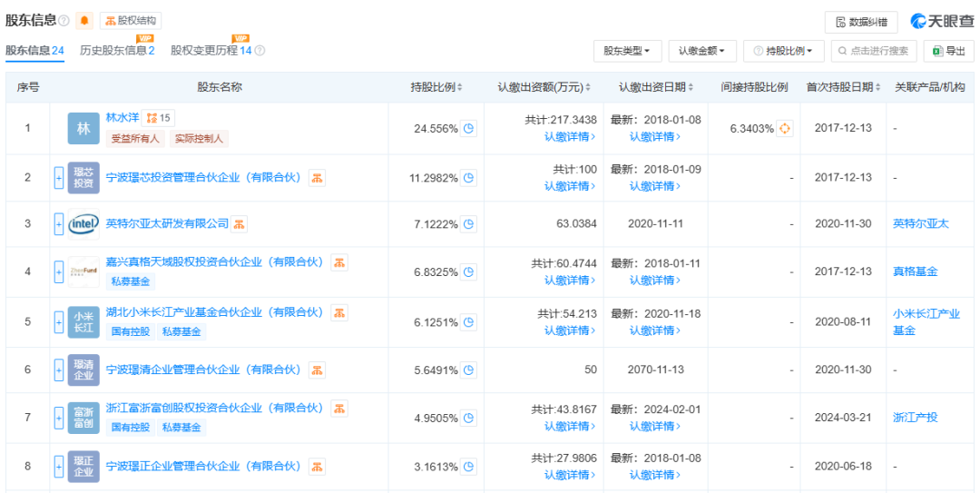
Task: Click help icon next to 股东信息 title
Action: (x=64, y=21)
